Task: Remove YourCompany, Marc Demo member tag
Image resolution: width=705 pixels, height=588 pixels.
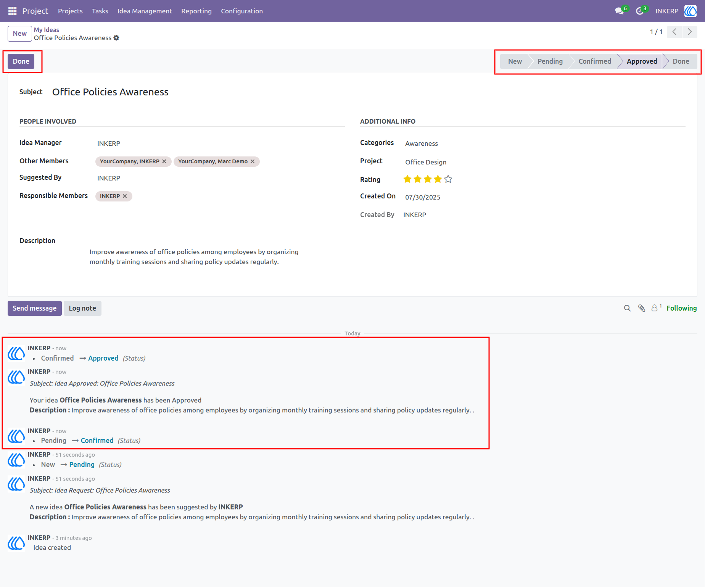Action: point(253,161)
